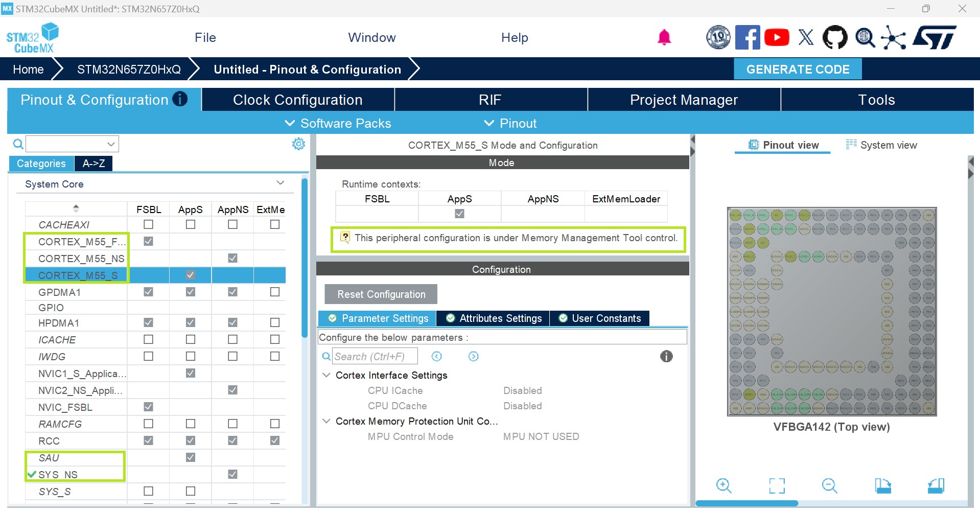Screen dimensions: 980x512
Task: Toggle RAMCFG checkbox in AppS column
Action: (190, 424)
